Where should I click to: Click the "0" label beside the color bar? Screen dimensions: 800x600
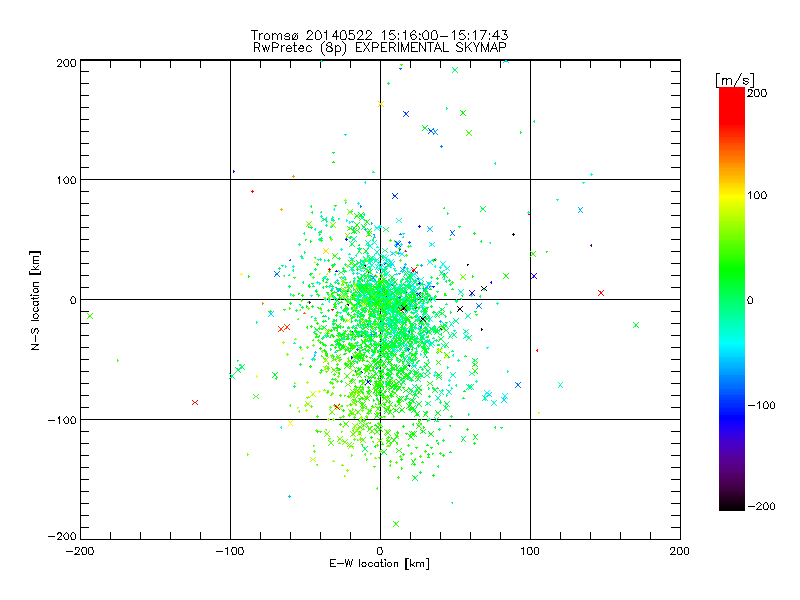[750, 301]
